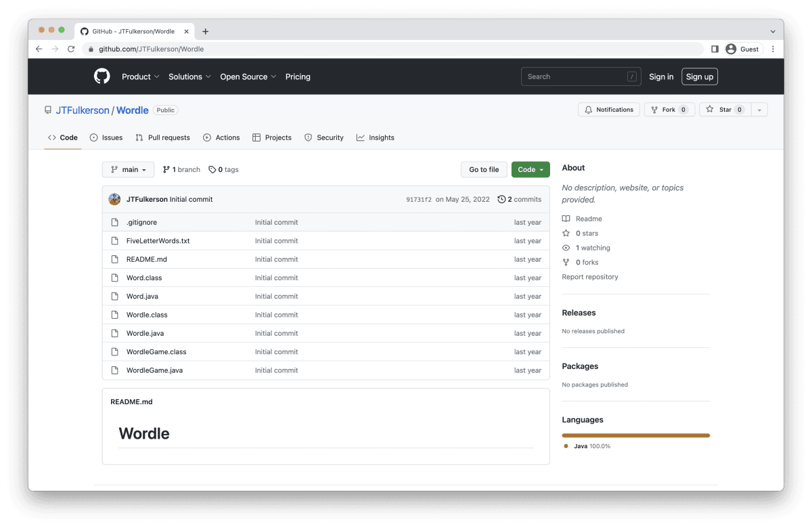The height and width of the screenshot is (528, 812).
Task: Open the main branch selector
Action: pyautogui.click(x=128, y=169)
